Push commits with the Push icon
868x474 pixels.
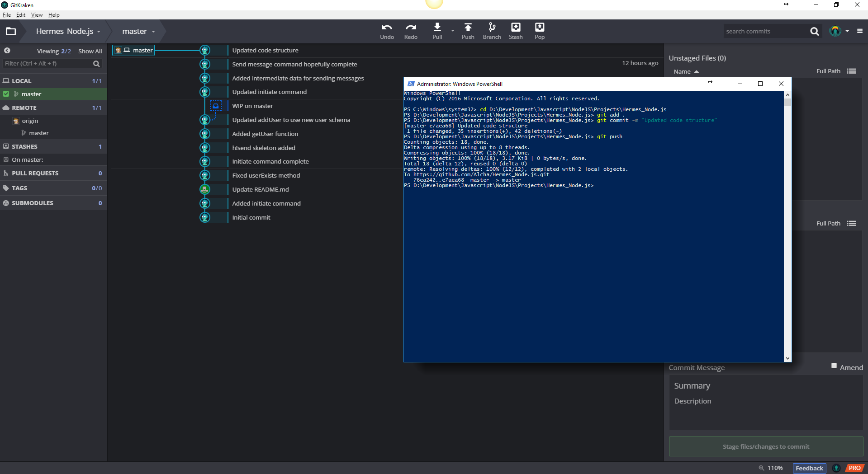pos(468,31)
